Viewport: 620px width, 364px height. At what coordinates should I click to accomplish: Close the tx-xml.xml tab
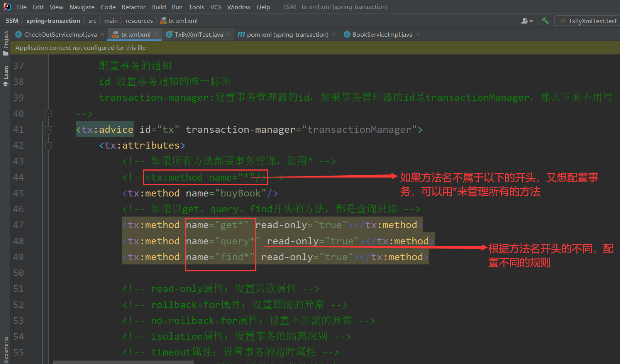click(156, 34)
